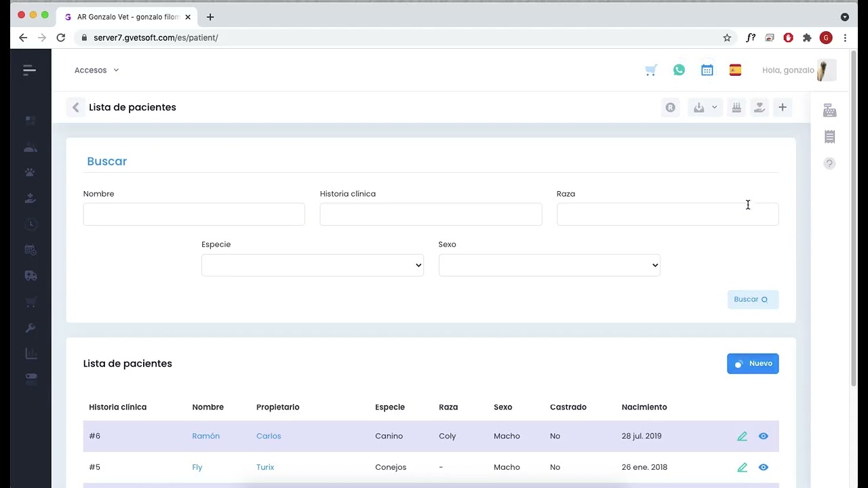The image size is (868, 488).
Task: Click the Castrado column header
Action: click(x=568, y=407)
